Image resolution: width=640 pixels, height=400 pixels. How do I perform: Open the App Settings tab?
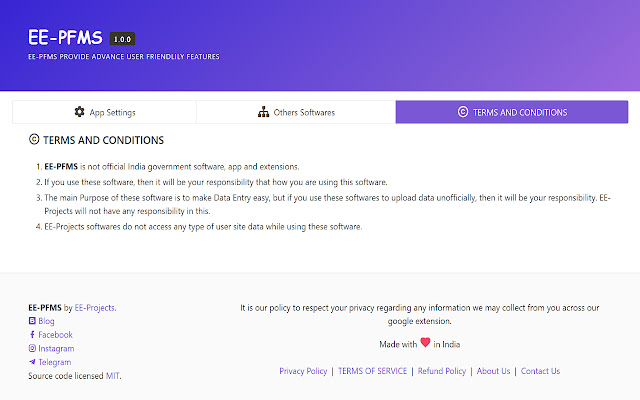(104, 112)
